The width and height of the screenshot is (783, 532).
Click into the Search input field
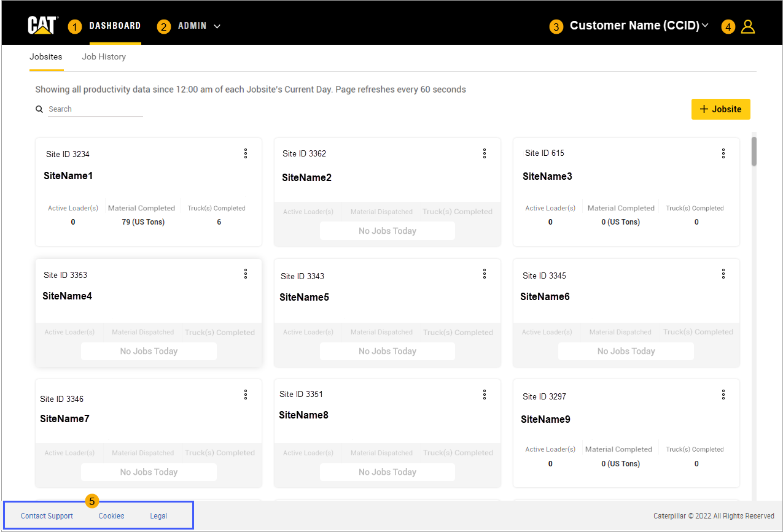pyautogui.click(x=95, y=109)
